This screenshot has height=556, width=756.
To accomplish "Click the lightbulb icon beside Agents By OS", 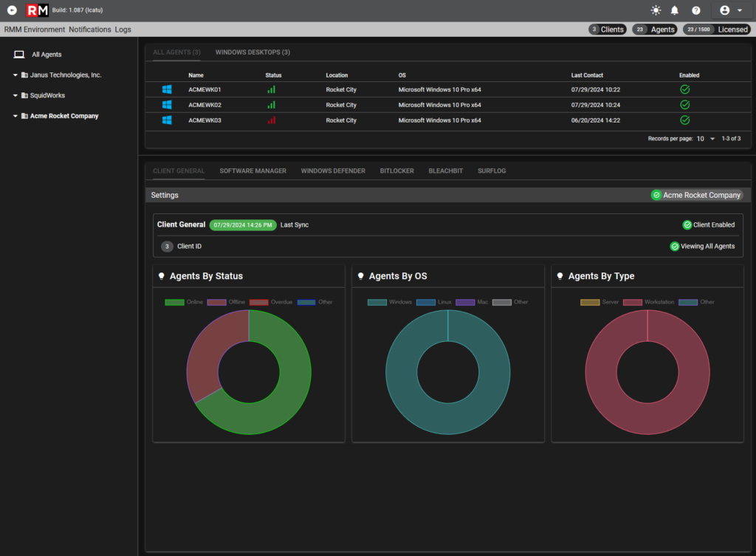I will pos(360,276).
